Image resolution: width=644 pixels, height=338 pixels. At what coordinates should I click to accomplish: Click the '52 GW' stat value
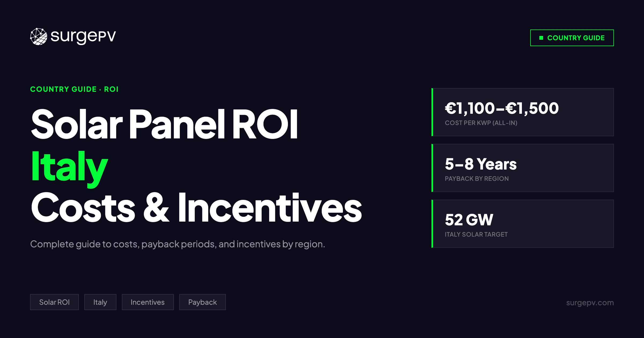pyautogui.click(x=469, y=220)
